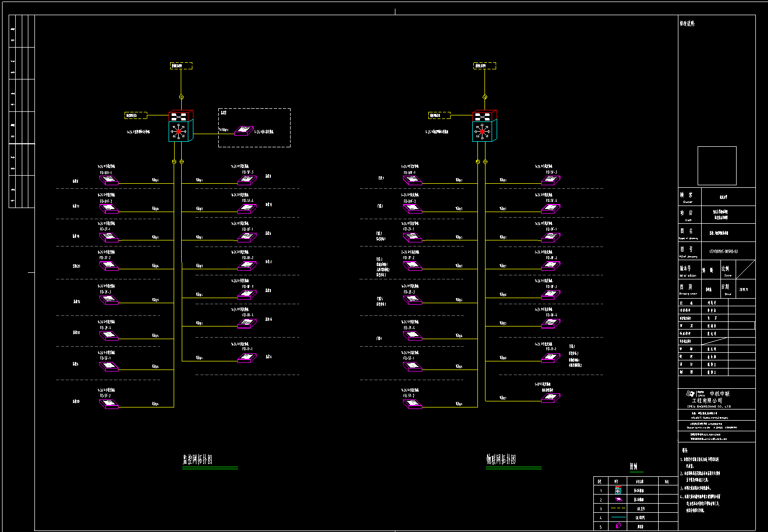Pick the FD-5F-3 switch in the monitoring network diagram
The image size is (768, 532).
[247, 180]
